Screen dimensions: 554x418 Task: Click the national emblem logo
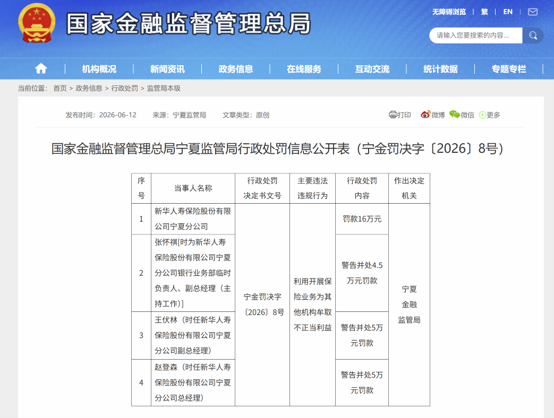click(37, 23)
